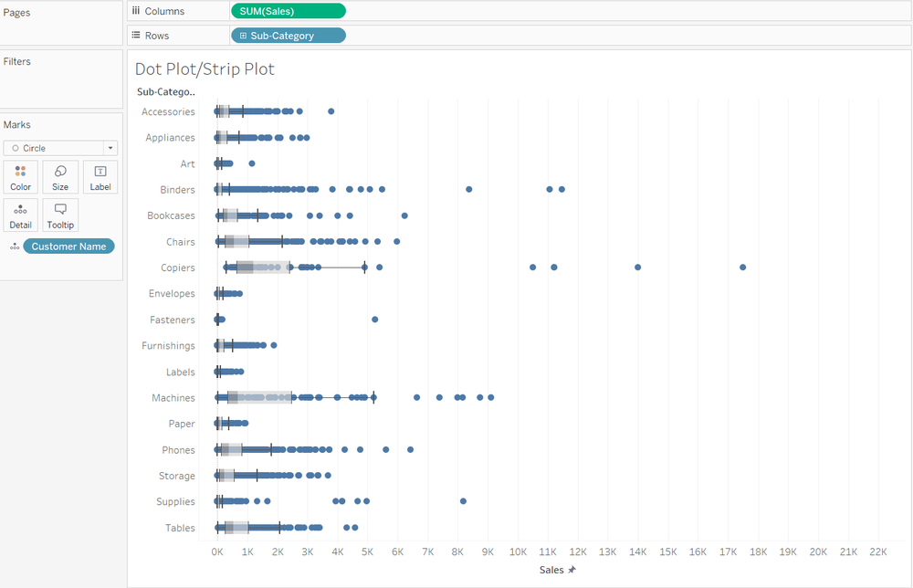This screenshot has height=588, width=913.
Task: Click the Columns shelf icon
Action: 136,10
